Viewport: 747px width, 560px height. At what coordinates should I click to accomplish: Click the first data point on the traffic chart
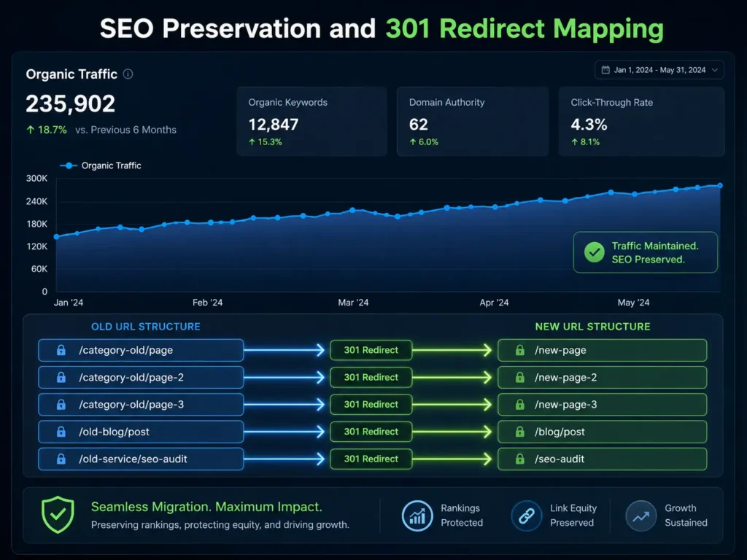click(57, 237)
